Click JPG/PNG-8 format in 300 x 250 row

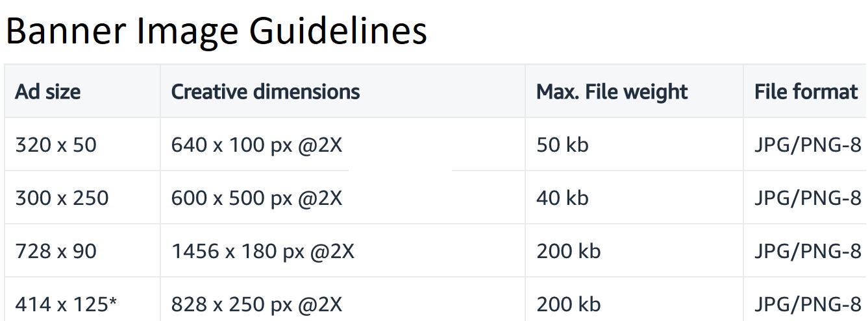(x=808, y=198)
